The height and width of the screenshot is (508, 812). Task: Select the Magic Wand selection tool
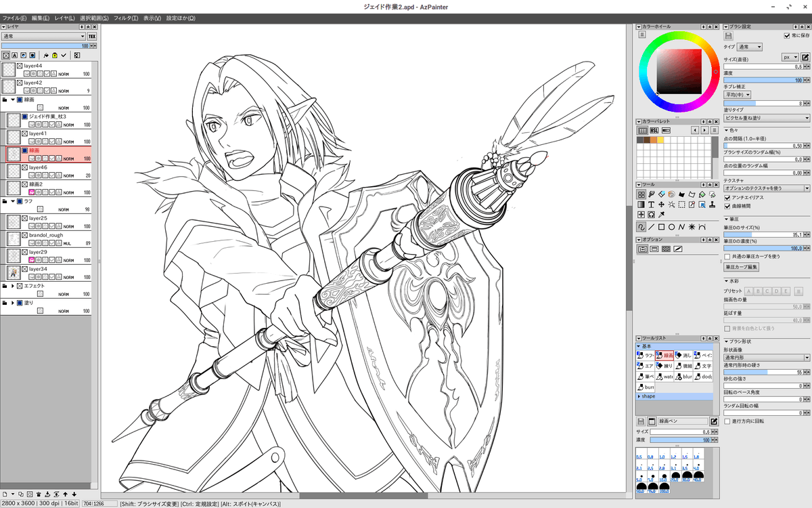point(671,204)
